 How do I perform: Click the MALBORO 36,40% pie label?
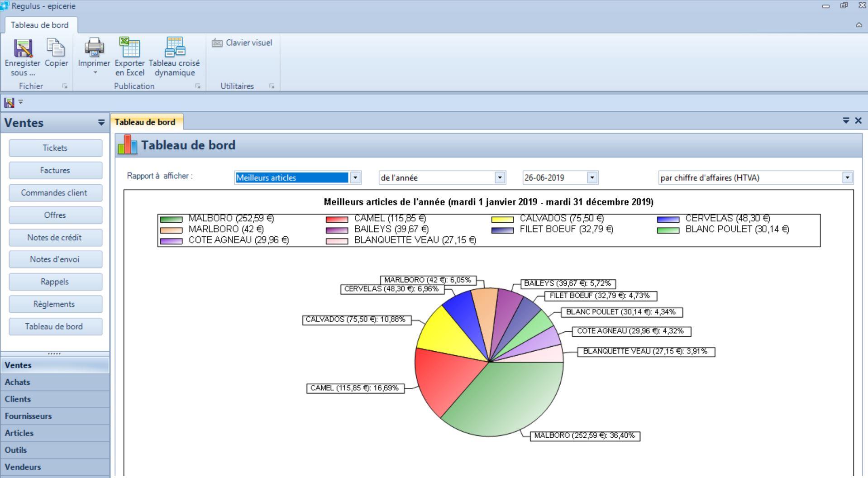585,436
